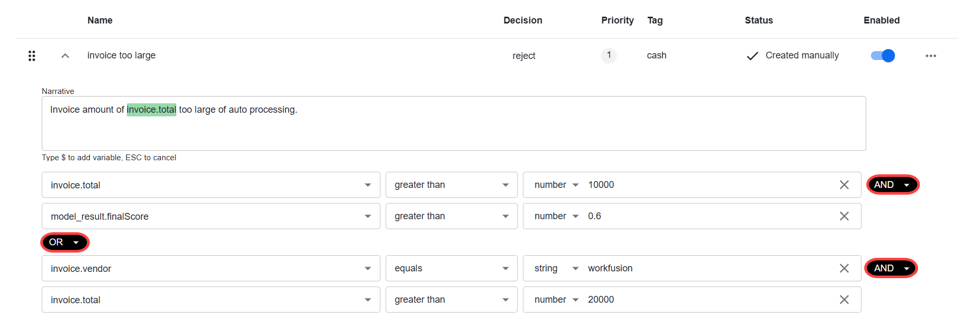Open the invoice.vendor field dropdown

[211, 268]
